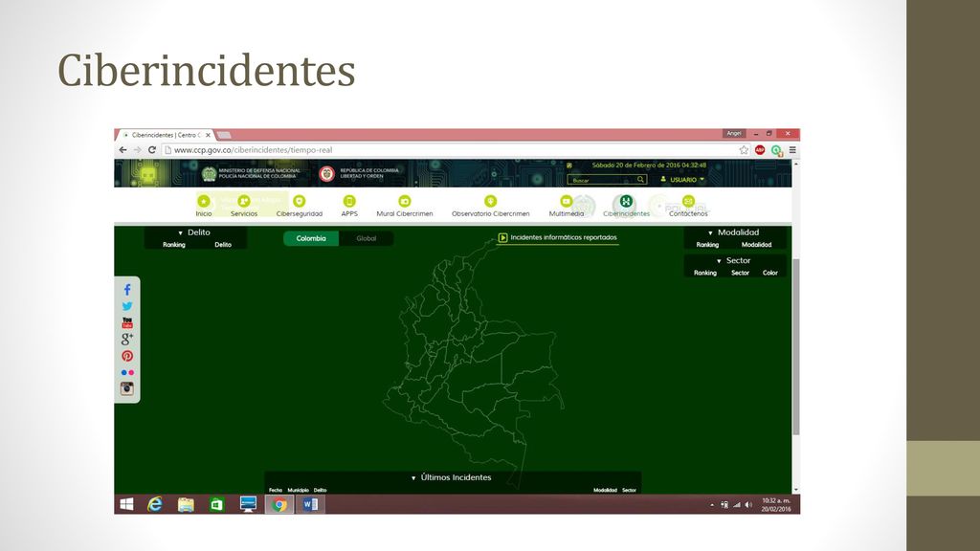980x551 pixels.
Task: Click the Windows Start button
Action: click(x=127, y=504)
